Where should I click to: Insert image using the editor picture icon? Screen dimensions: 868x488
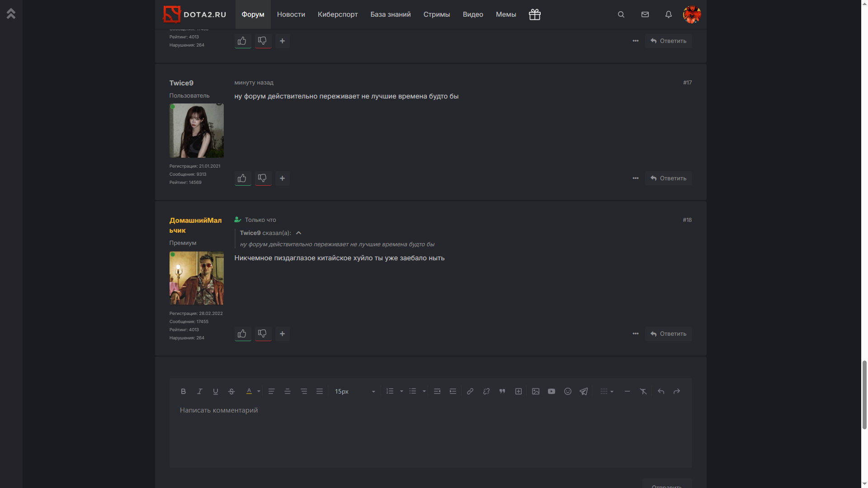point(536,391)
